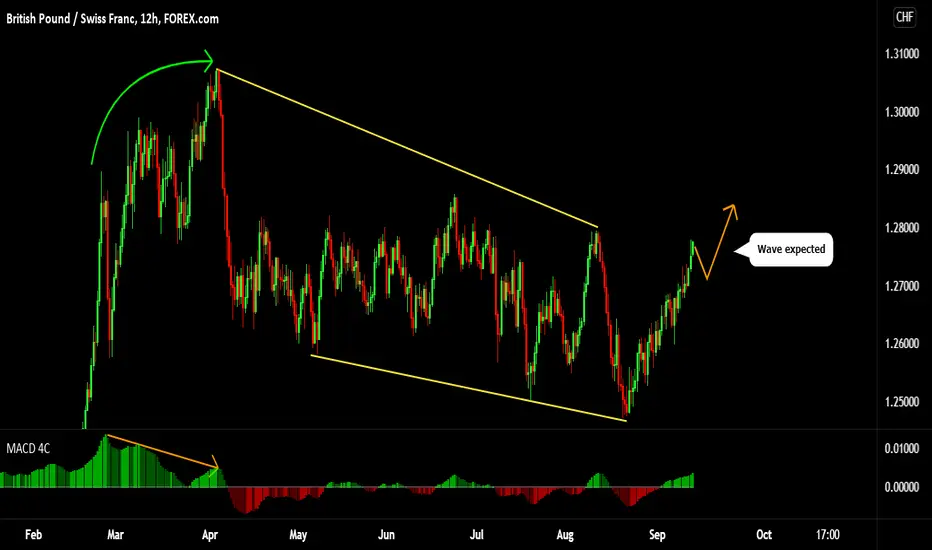Image resolution: width=932 pixels, height=550 pixels.
Task: Click the 1.31000 price axis label
Action: point(902,54)
